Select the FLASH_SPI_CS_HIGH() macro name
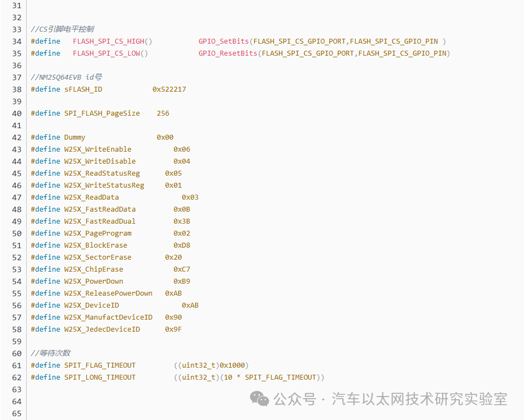Screen dimensions: 524x420 tap(113, 41)
